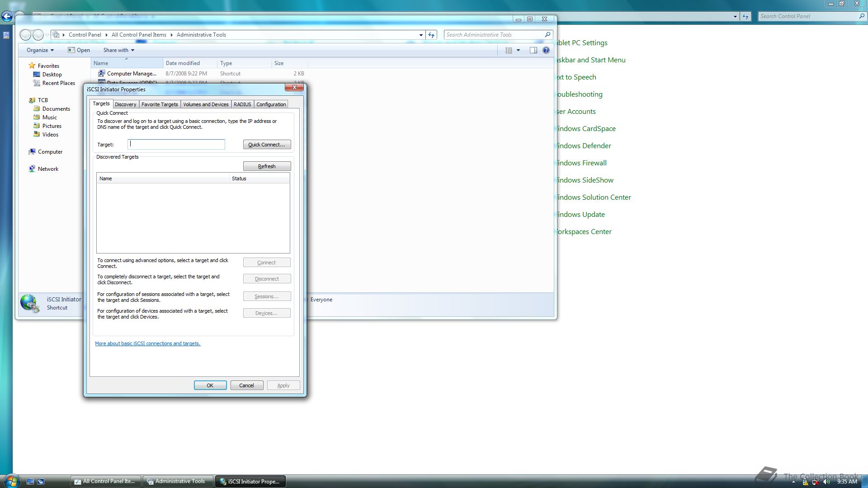Select the TCB library node
This screenshot has width=868, height=488.
point(38,100)
